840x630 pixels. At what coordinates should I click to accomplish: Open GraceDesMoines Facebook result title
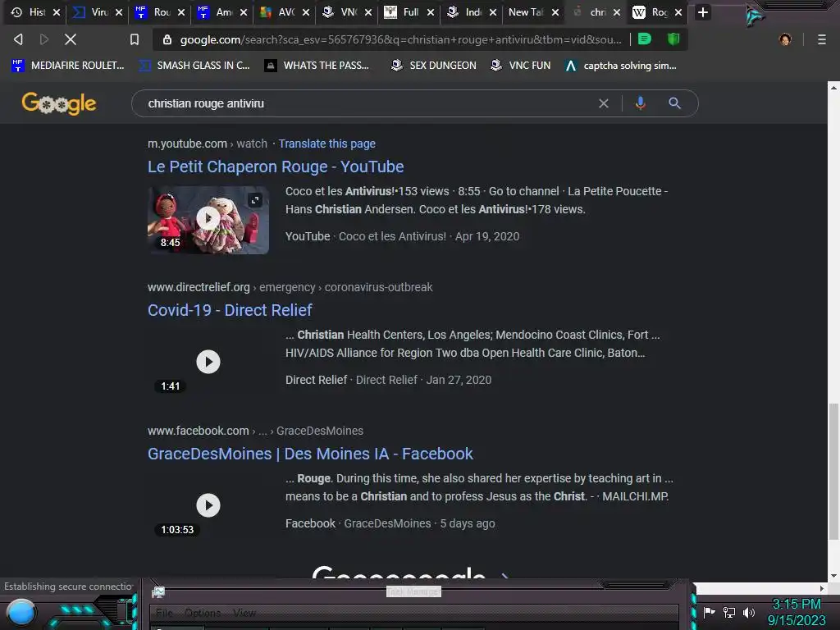tap(310, 454)
